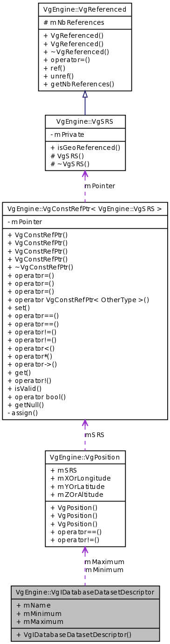Click the mPointer edge label
Image resolution: width=170 pixels, height=644 pixels.
(100, 186)
